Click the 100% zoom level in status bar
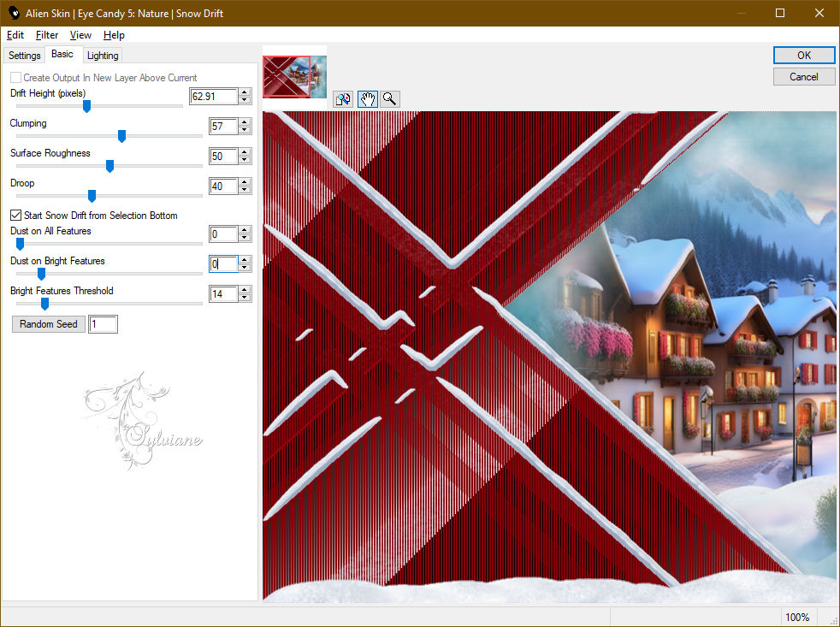This screenshot has height=627, width=840. (797, 618)
